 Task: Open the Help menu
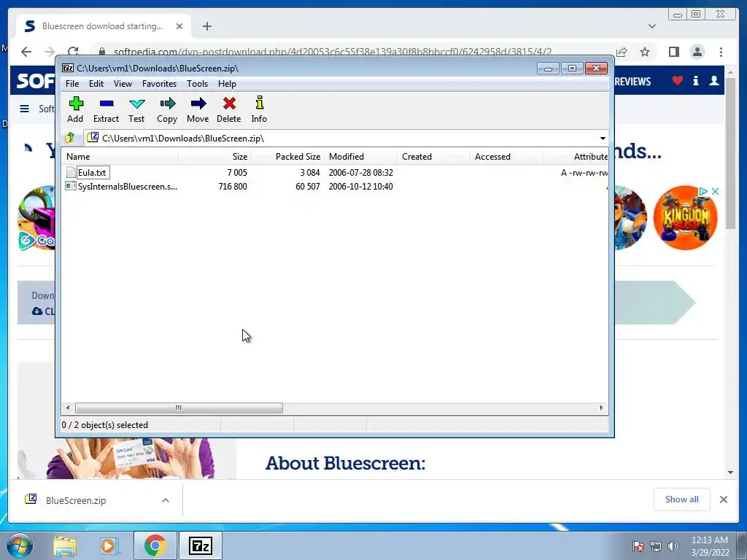[x=228, y=84]
